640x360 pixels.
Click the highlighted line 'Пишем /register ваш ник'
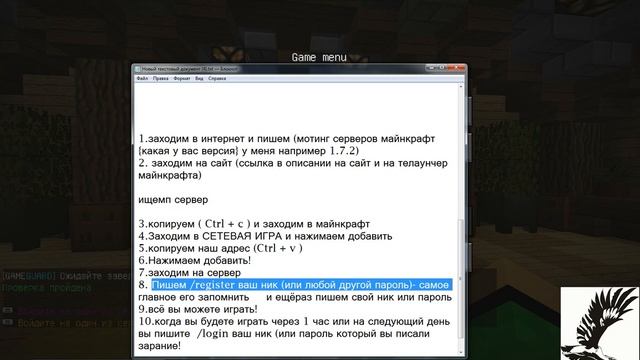[x=302, y=284]
